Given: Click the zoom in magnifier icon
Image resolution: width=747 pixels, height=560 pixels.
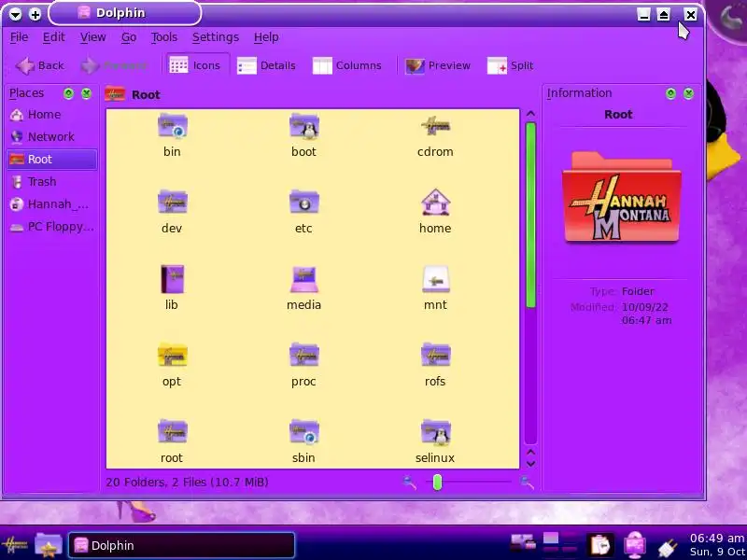Looking at the screenshot, I should (x=527, y=483).
